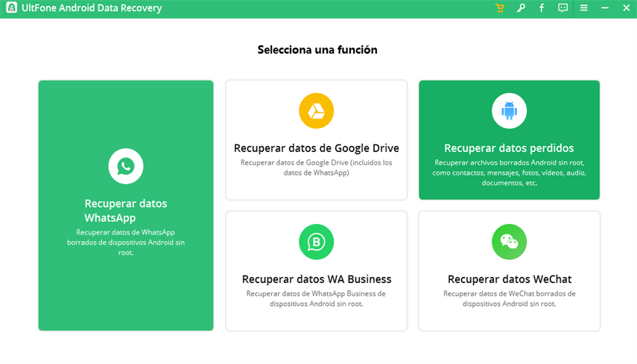Select Recuperar datos perdidos title
637x364 pixels.
(x=509, y=148)
